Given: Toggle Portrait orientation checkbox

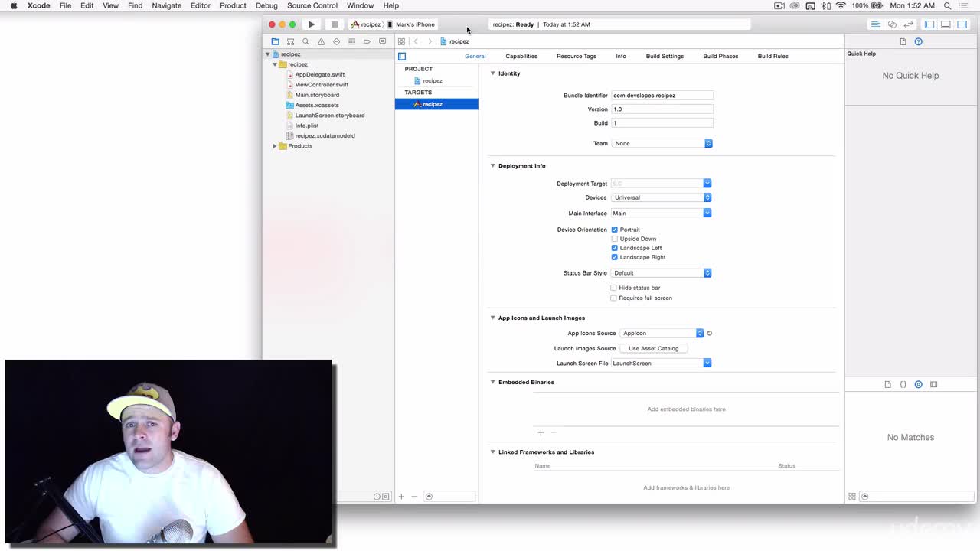Looking at the screenshot, I should [614, 230].
